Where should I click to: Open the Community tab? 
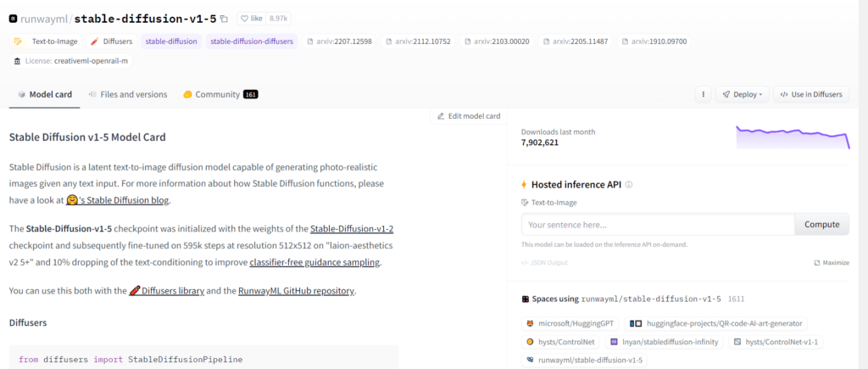tap(220, 94)
